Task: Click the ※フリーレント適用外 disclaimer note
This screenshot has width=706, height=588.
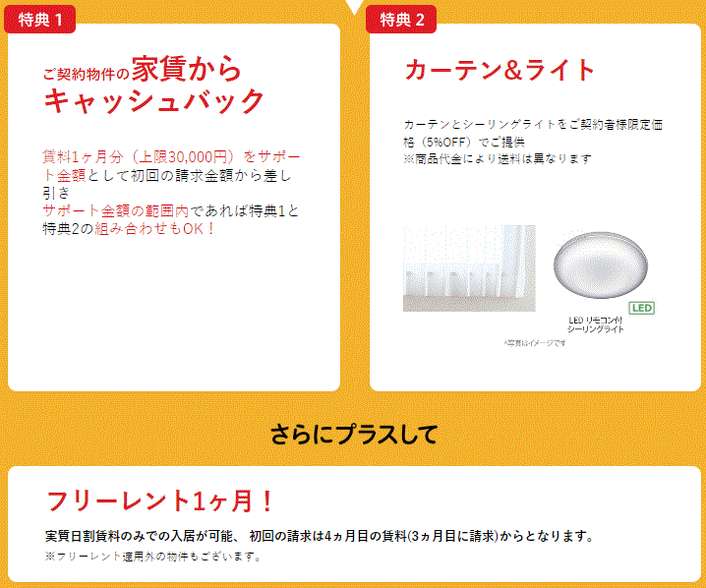Action: (152, 557)
